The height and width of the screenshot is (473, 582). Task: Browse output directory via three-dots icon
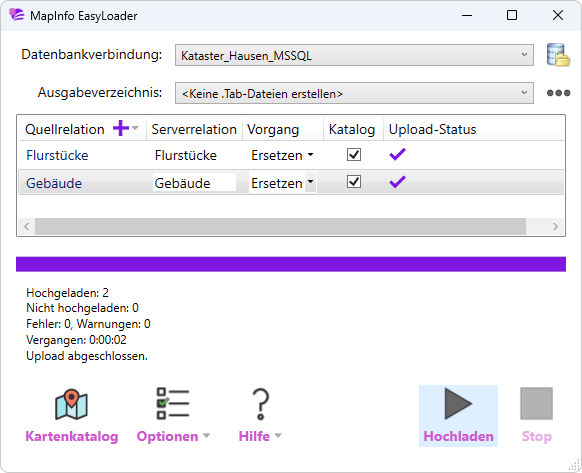coord(558,93)
